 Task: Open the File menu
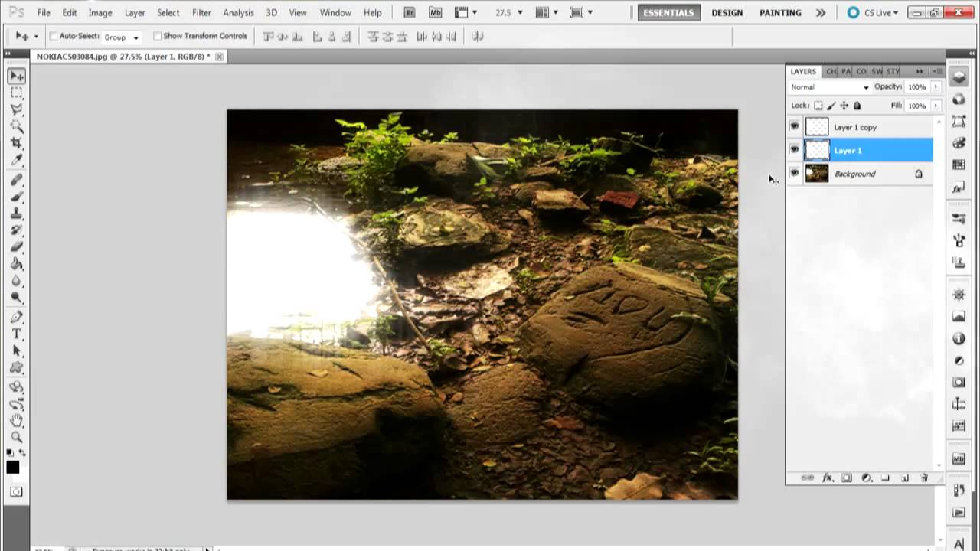[44, 13]
